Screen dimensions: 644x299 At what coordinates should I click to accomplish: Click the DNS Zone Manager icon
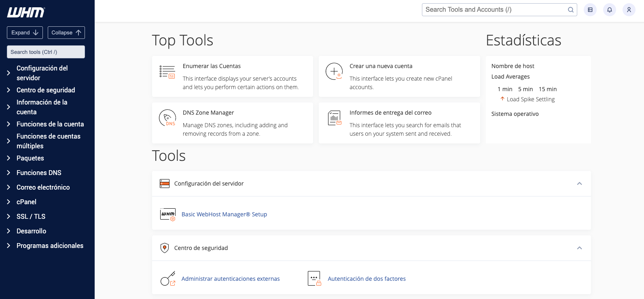tap(167, 118)
